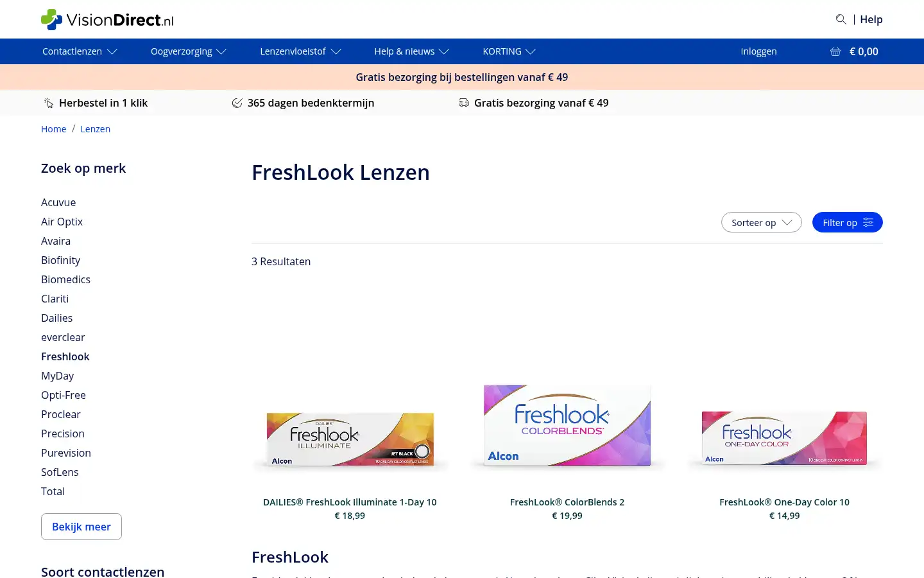Click the € 18,99 price

(x=350, y=516)
